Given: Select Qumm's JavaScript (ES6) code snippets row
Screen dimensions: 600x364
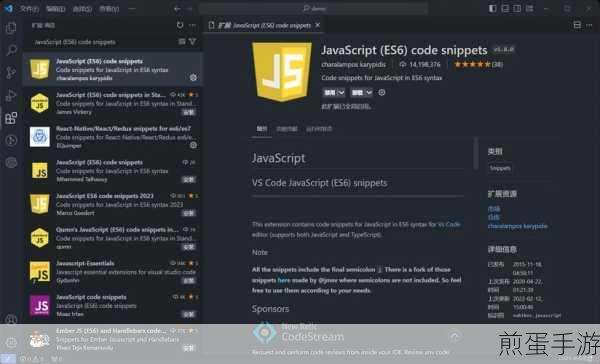Looking at the screenshot, I should point(113,238).
